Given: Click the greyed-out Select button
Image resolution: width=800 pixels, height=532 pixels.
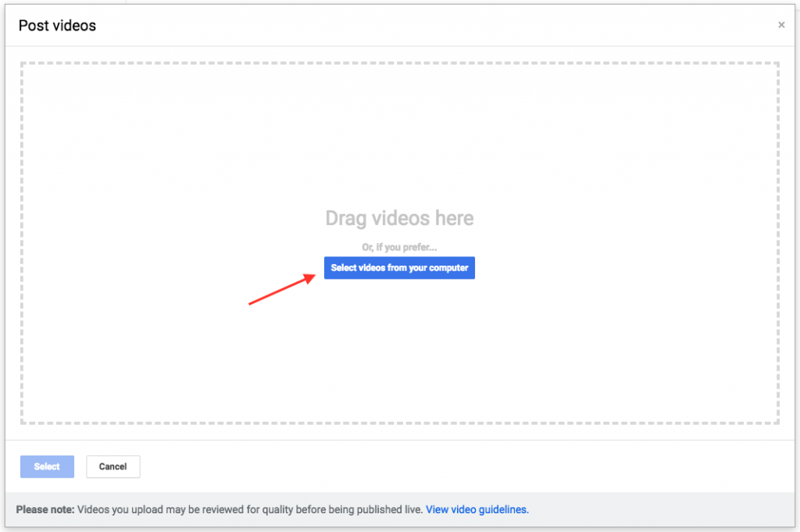Looking at the screenshot, I should [47, 466].
